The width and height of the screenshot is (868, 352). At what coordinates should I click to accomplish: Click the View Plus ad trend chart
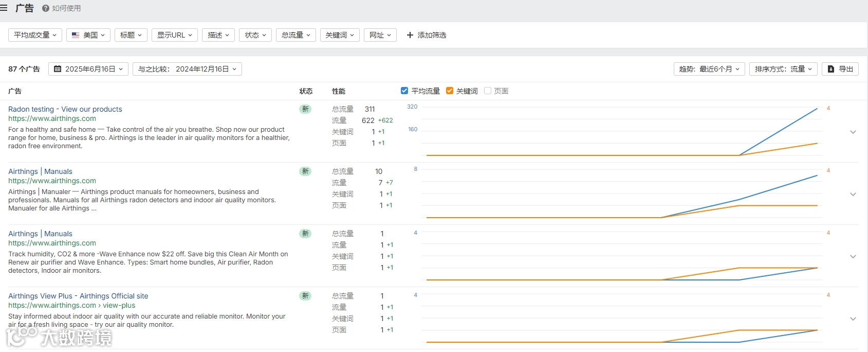(622, 318)
